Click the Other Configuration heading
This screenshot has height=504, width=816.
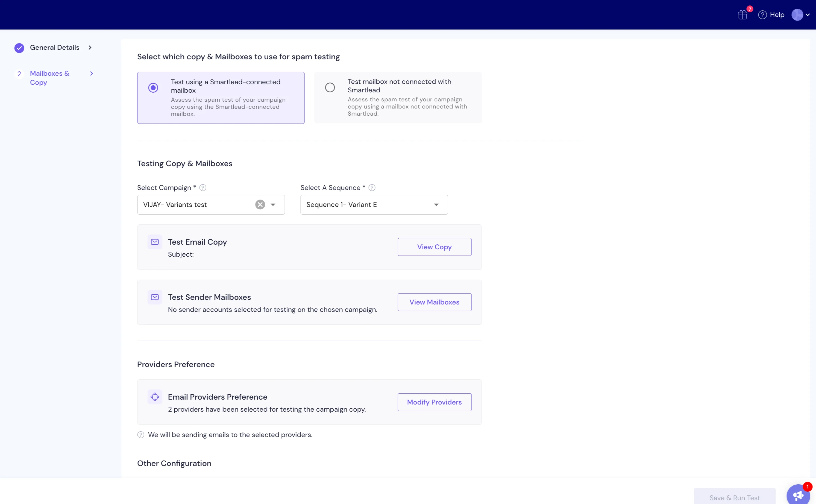click(174, 463)
